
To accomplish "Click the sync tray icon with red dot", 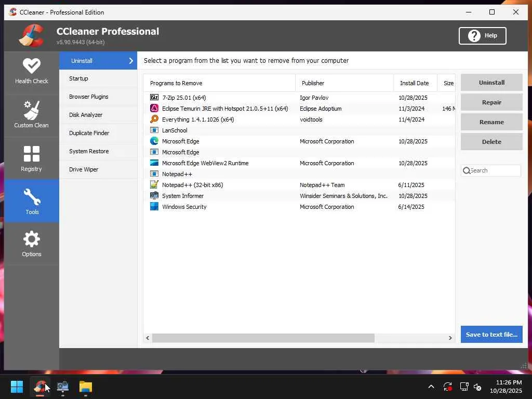I will 447,387.
